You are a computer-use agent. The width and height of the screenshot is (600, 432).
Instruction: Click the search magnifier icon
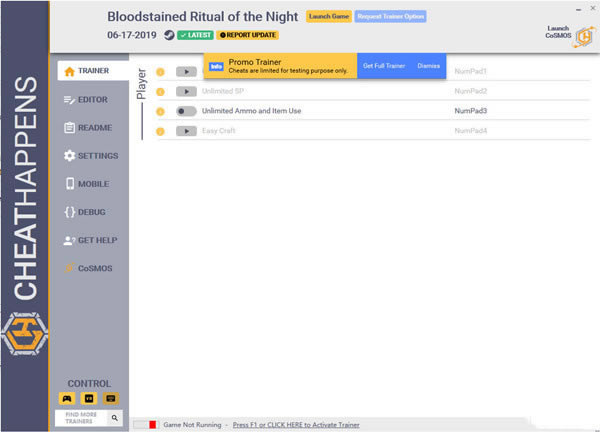[x=115, y=417]
